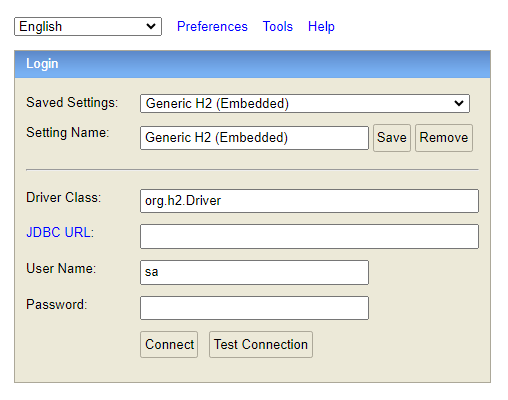Image resolution: width=508 pixels, height=400 pixels.
Task: Focus the Setting Name text field
Action: point(254,138)
